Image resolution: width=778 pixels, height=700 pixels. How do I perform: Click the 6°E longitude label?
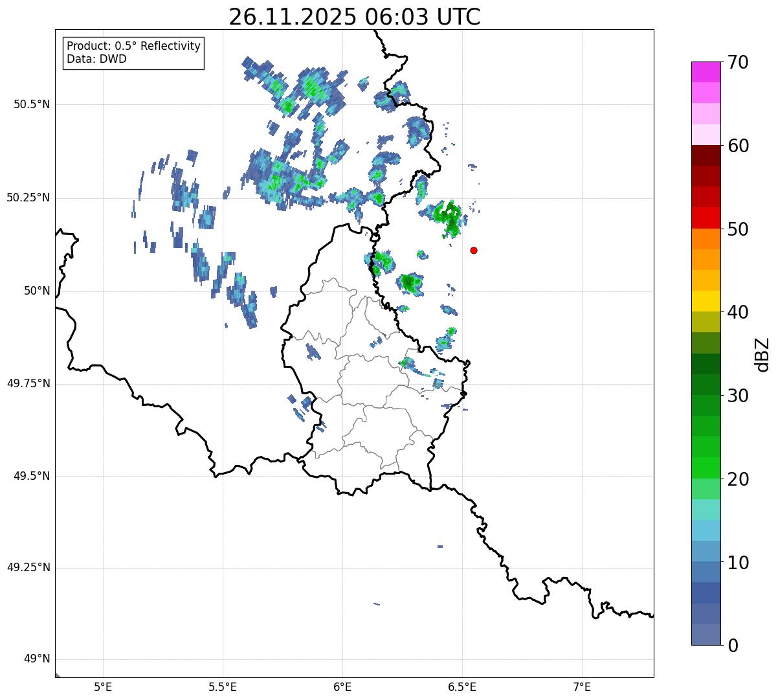342,687
